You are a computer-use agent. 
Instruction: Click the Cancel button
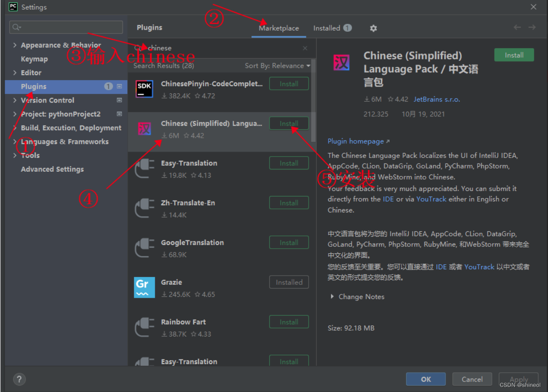[472, 379]
